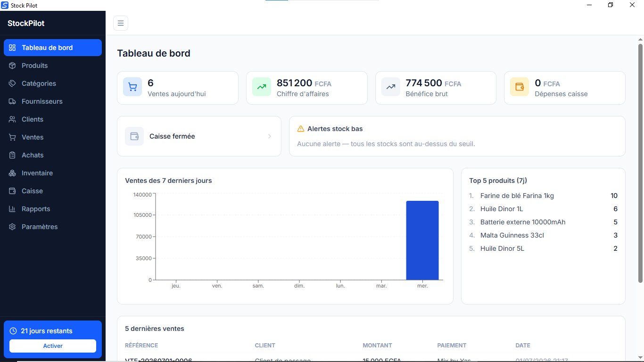Click the vertical scrollbar of the dashboard

point(640,163)
